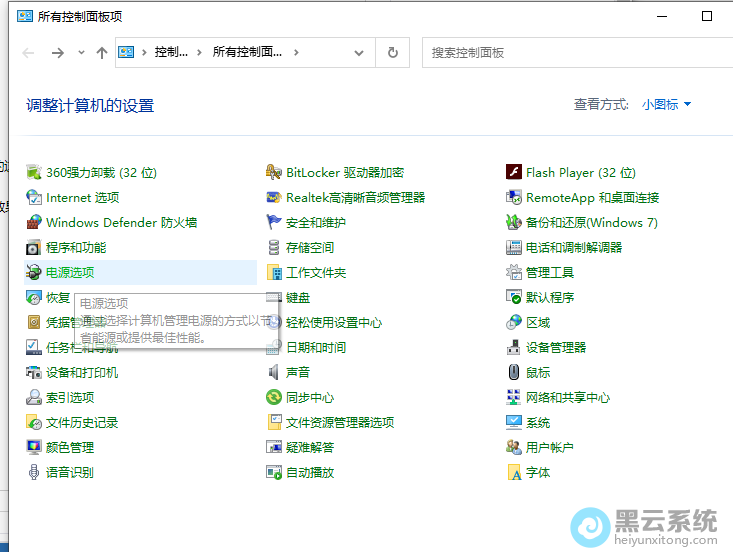Refresh the control panel view

pos(393,53)
